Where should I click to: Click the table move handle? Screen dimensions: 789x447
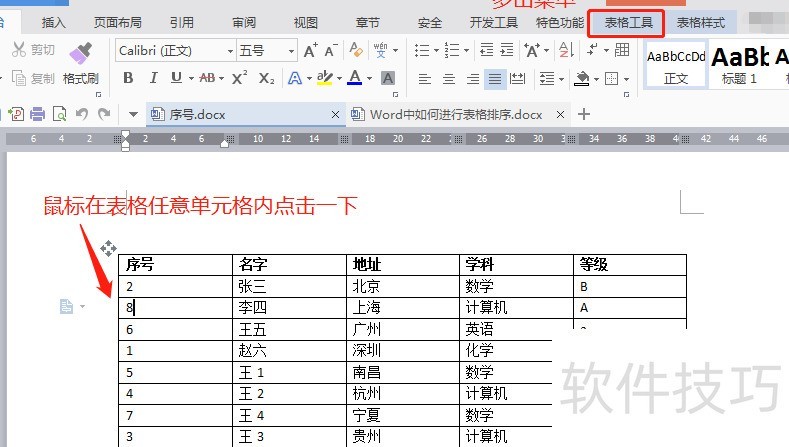108,248
